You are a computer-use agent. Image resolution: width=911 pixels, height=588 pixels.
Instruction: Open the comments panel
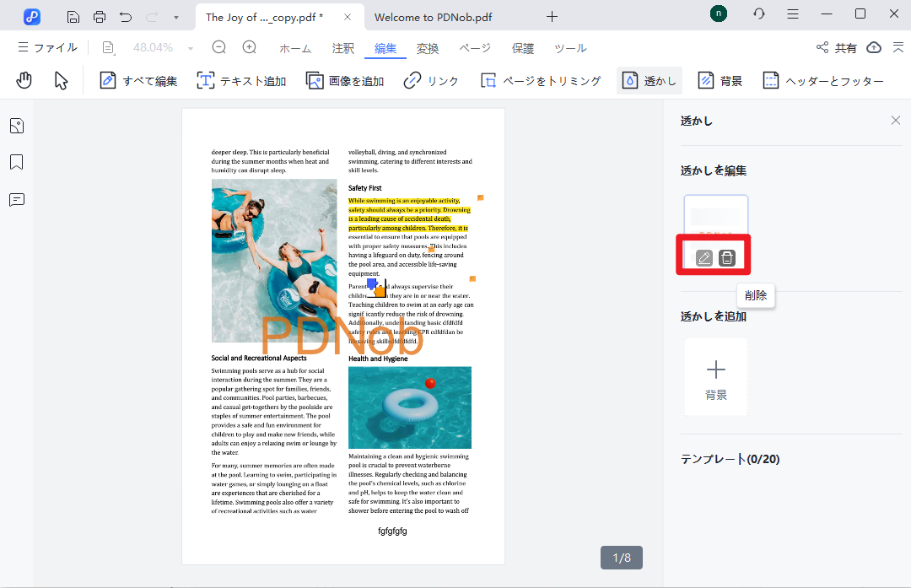pos(16,199)
